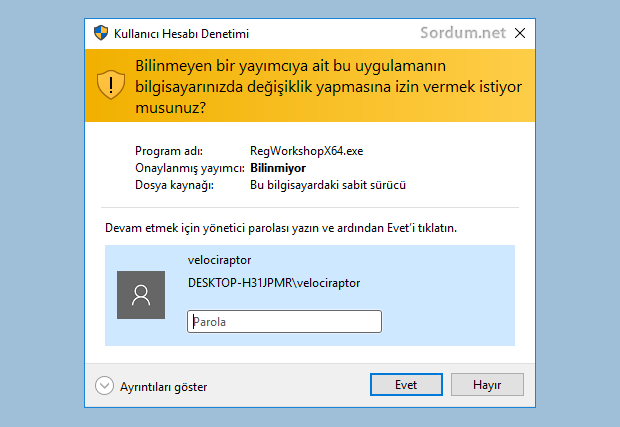The image size is (620, 427).
Task: Click the RegWorkshopX64.exe program name
Action: (x=306, y=151)
